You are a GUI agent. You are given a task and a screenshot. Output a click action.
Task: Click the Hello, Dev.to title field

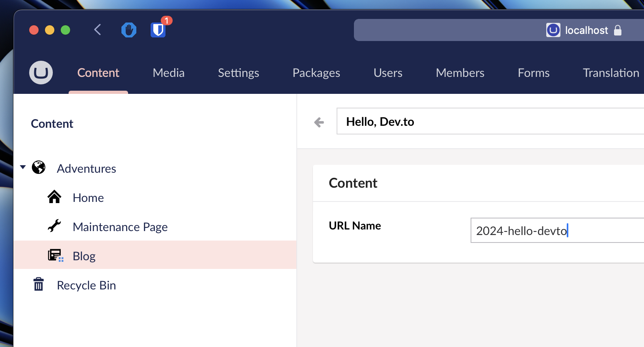(489, 122)
